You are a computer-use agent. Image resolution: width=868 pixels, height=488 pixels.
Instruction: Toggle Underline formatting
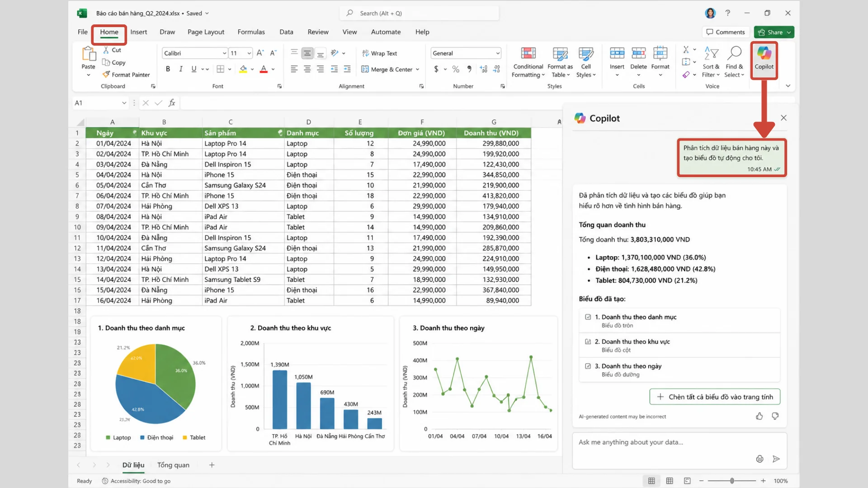[x=194, y=69]
